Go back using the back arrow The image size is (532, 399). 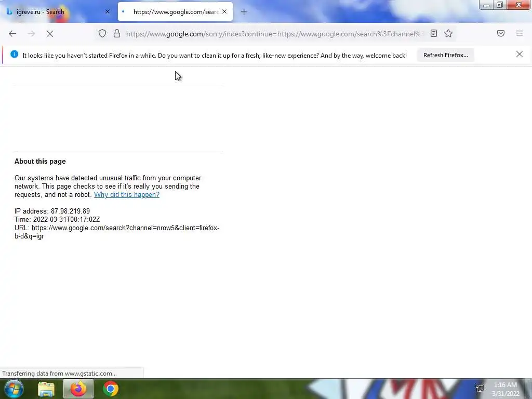point(12,34)
